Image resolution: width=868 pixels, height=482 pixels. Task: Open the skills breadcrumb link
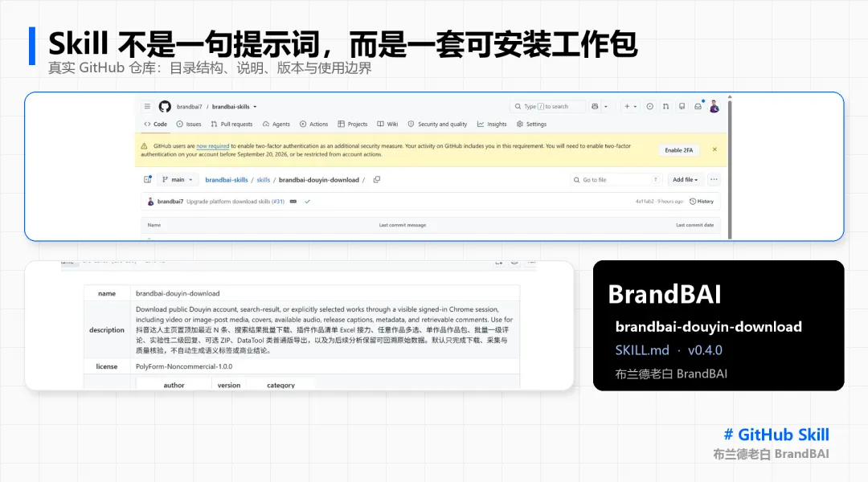click(x=263, y=180)
